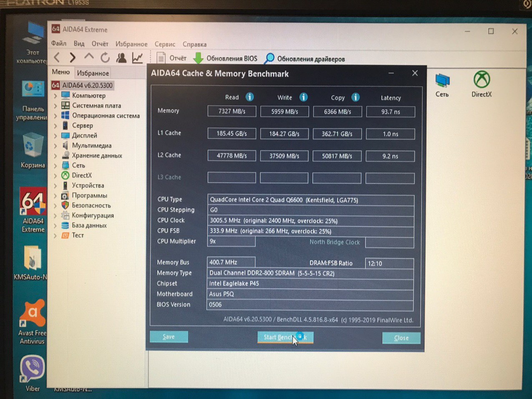Viewport: 532px width, 399px height.
Task: Click the Write info icon
Action: (304, 97)
